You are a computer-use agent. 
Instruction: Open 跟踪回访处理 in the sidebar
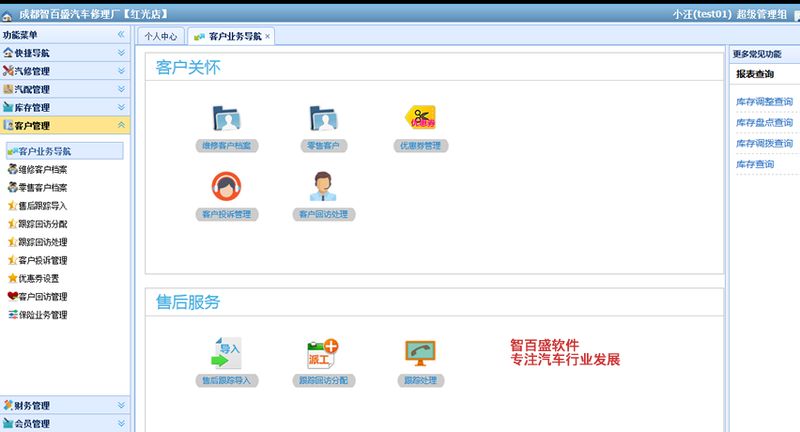click(43, 242)
